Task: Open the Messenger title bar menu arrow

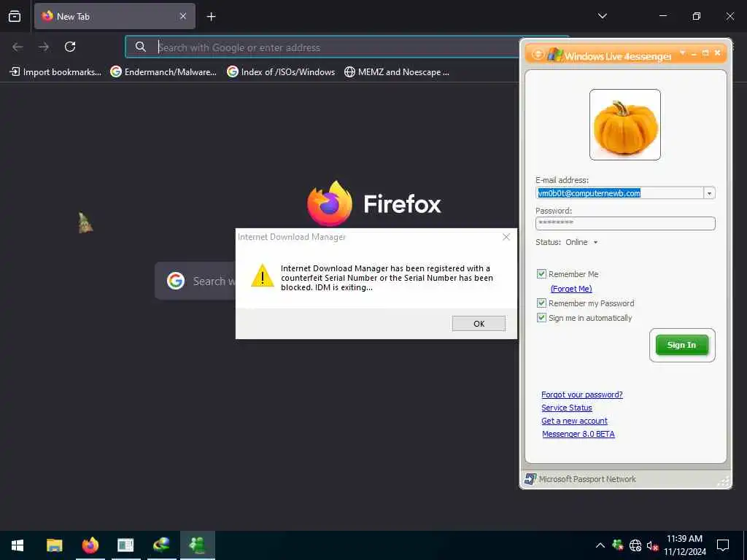Action: click(683, 52)
